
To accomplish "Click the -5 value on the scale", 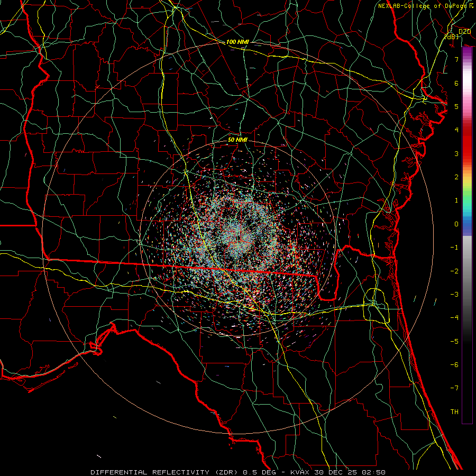I will [x=454, y=342].
